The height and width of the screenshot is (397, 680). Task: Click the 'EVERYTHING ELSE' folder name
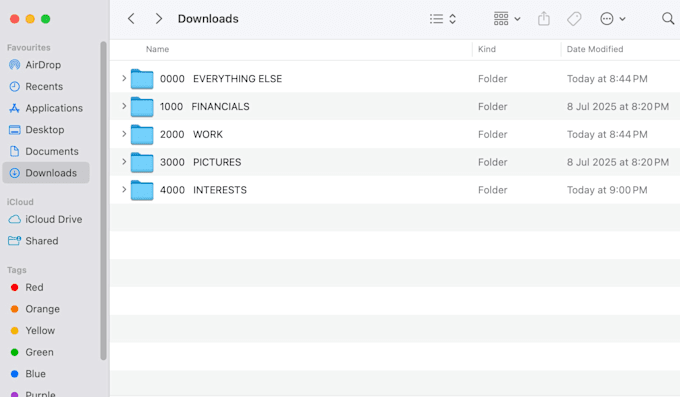(237, 79)
